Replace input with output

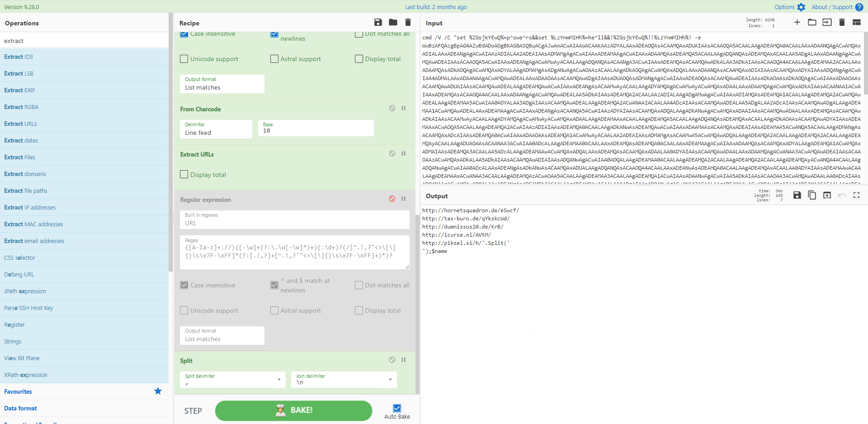(827, 195)
